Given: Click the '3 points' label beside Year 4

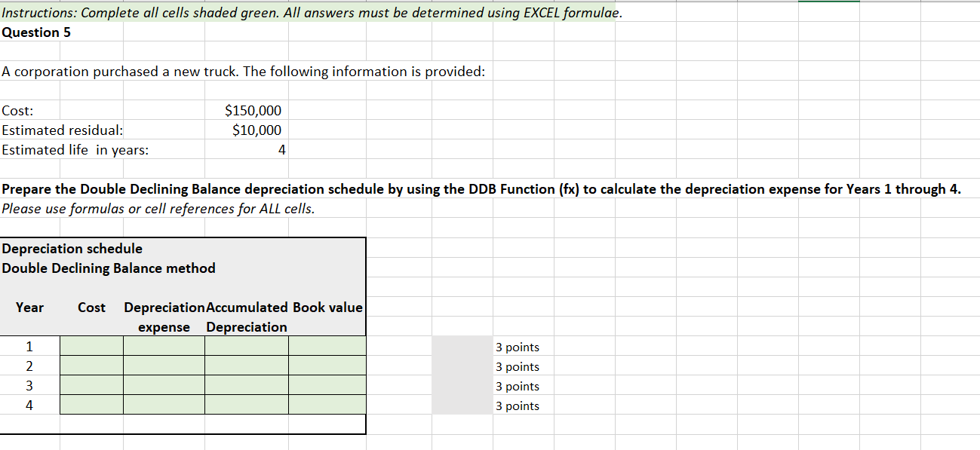Looking at the screenshot, I should pos(518,406).
